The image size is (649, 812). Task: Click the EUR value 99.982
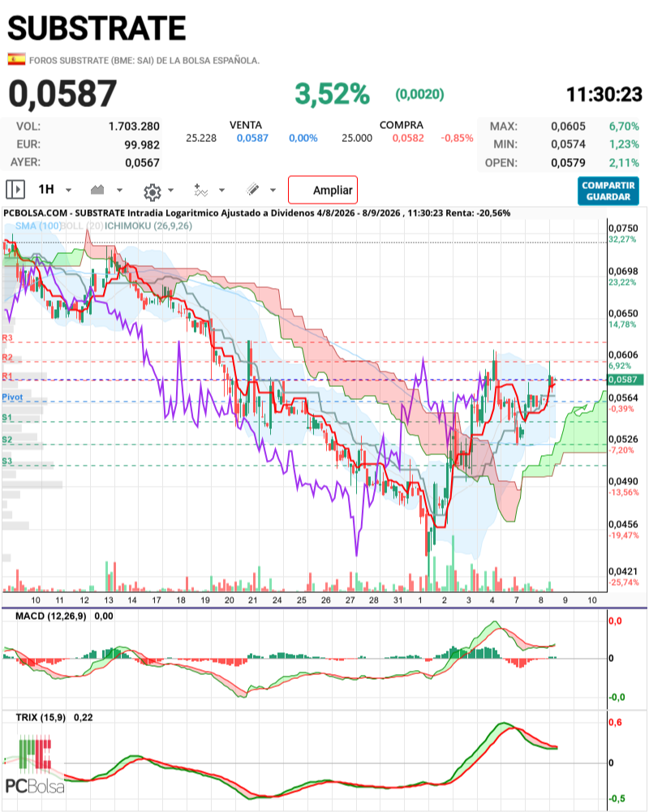coord(142,145)
